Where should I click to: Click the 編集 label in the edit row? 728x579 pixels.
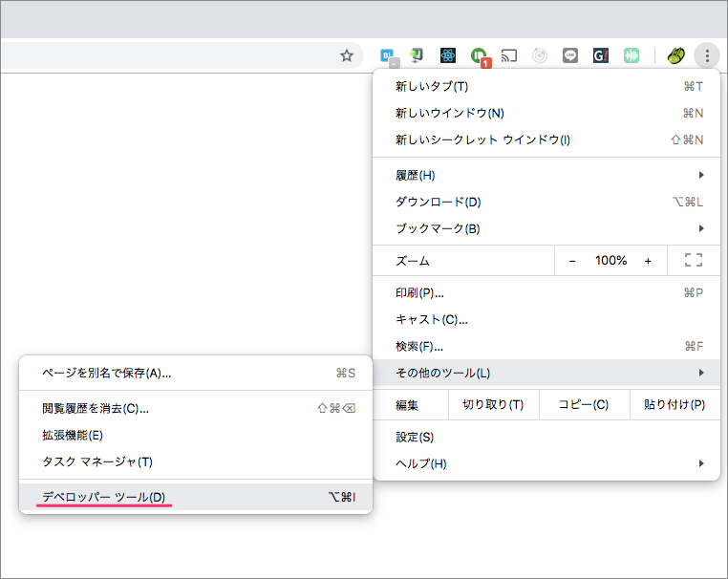[407, 405]
